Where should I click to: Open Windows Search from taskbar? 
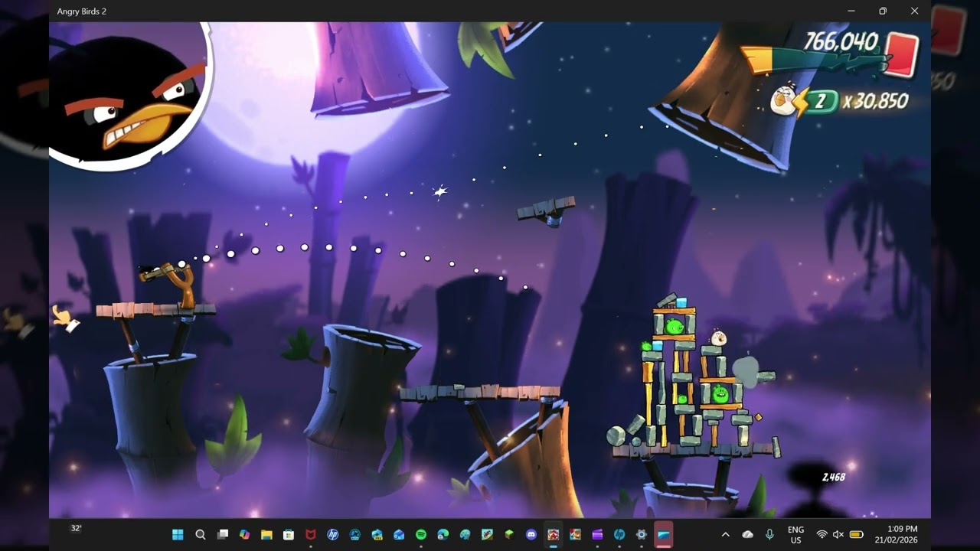(201, 534)
